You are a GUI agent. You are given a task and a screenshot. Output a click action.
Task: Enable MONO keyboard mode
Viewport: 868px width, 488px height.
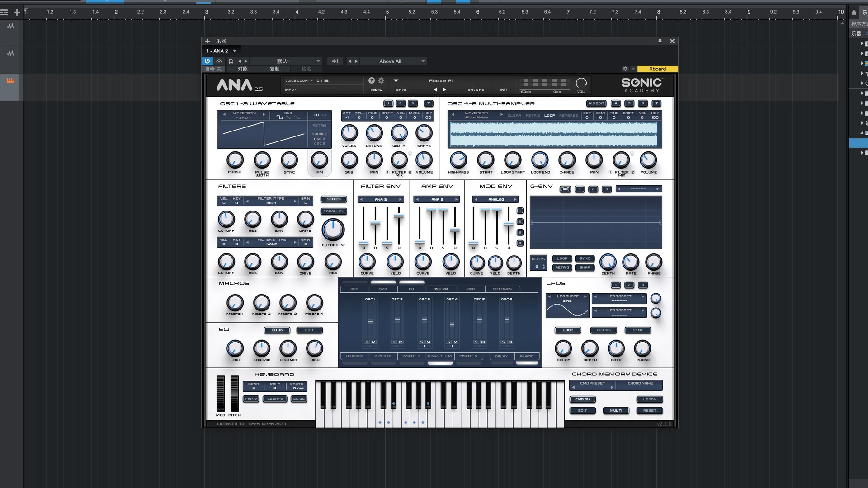point(251,399)
